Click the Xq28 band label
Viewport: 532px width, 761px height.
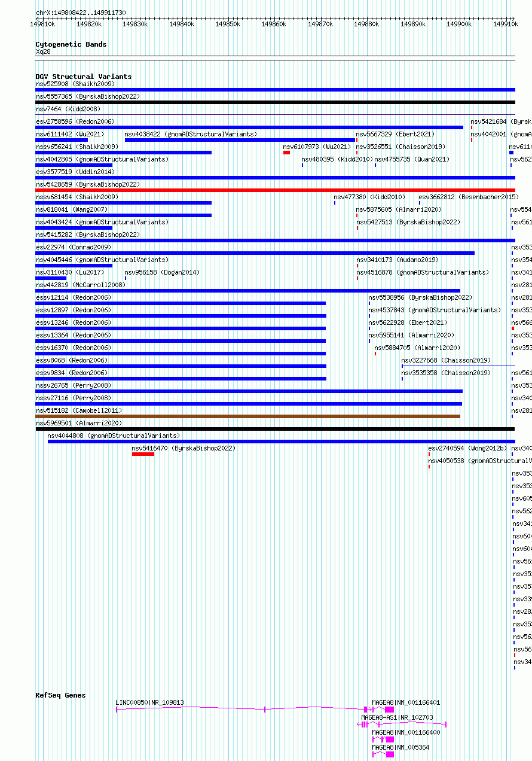pyautogui.click(x=43, y=52)
